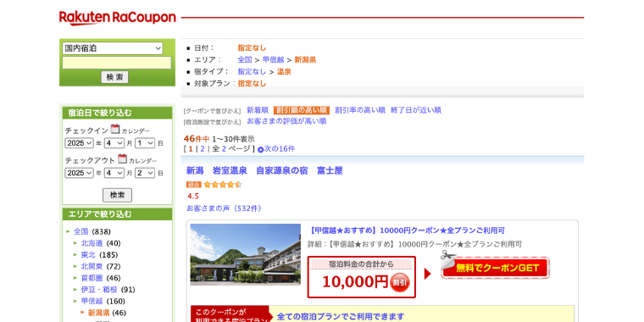Screen dimensions: 644x322
Task: Click the 46件中 result count text
Action: [197, 139]
